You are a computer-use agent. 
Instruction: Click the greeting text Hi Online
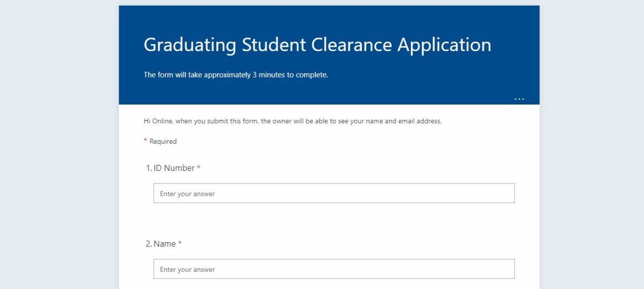[158, 121]
